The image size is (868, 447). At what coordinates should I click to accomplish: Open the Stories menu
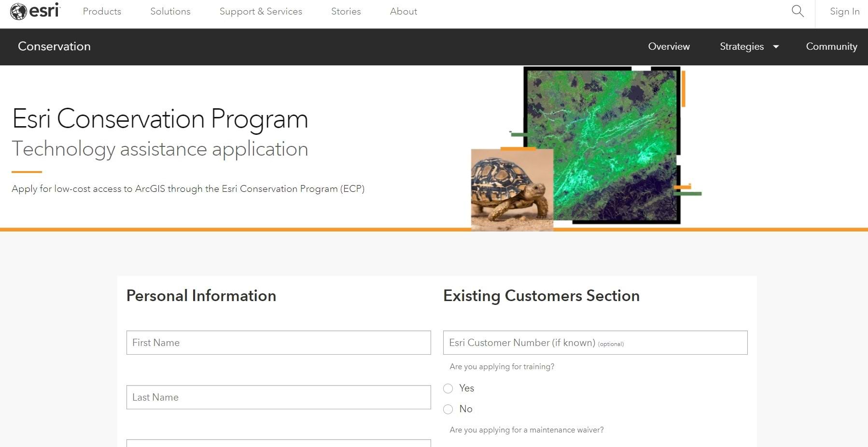click(346, 11)
